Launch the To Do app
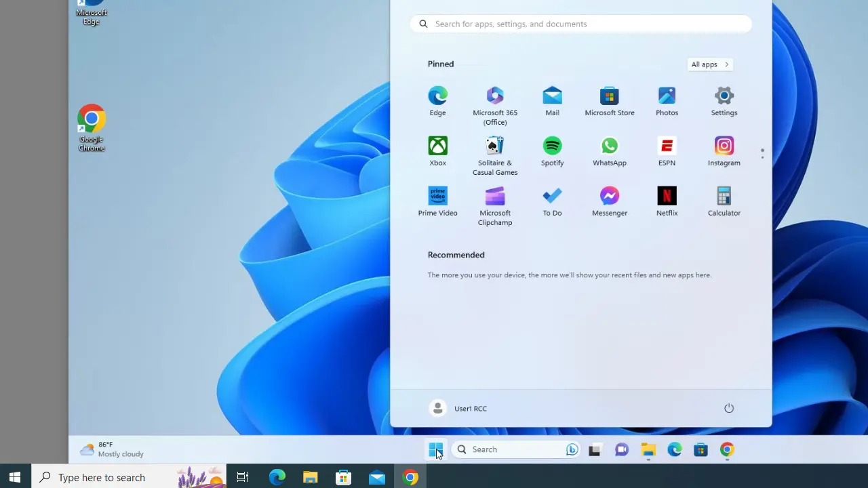The image size is (868, 488). tap(552, 202)
